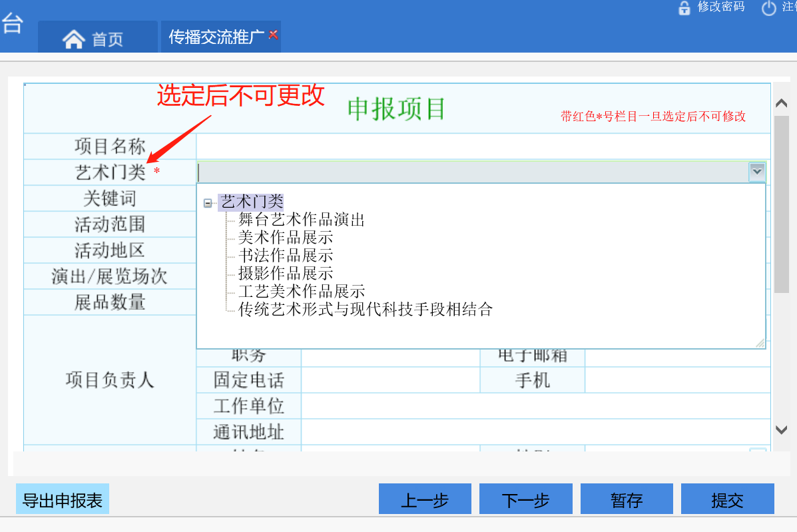Click the power icon to log out

click(769, 8)
